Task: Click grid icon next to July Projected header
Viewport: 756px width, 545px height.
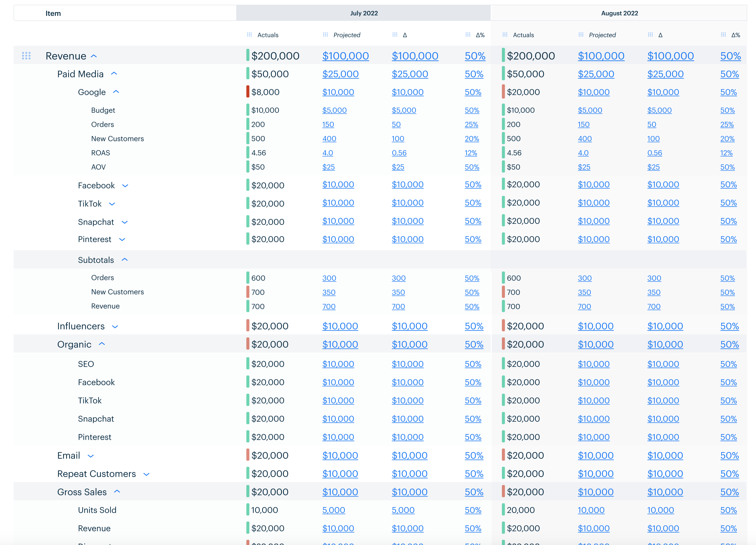Action: coord(325,35)
